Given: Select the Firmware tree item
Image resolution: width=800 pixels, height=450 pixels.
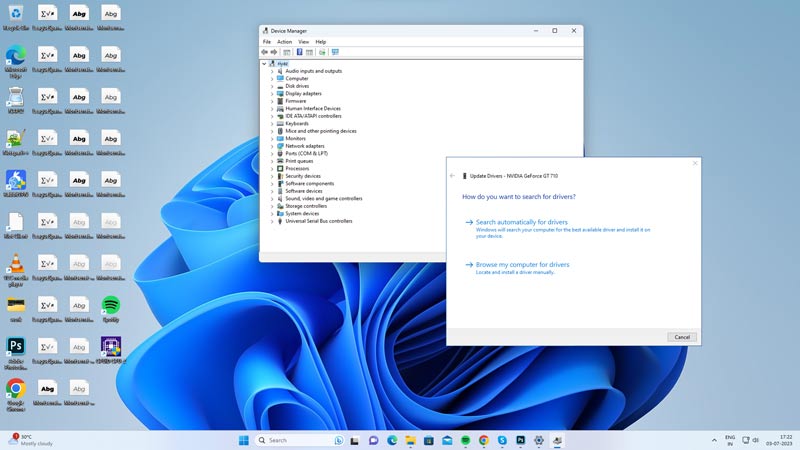Looking at the screenshot, I should [295, 101].
